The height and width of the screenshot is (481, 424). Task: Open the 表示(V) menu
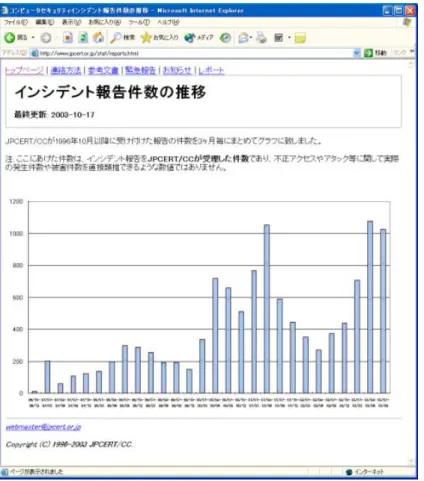click(71, 22)
